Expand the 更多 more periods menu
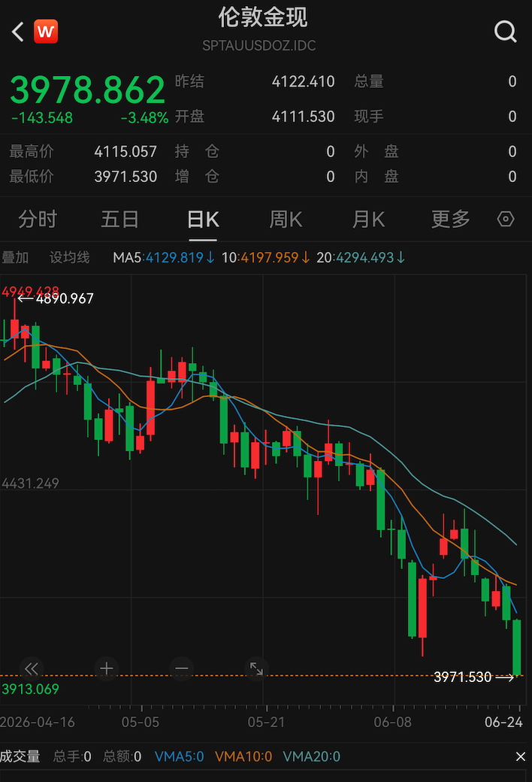 (451, 220)
